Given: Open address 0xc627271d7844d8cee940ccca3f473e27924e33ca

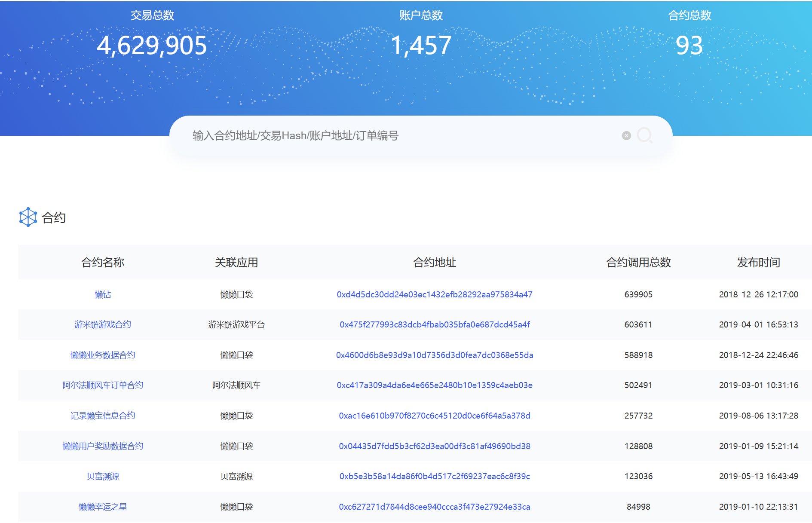Looking at the screenshot, I should point(435,507).
